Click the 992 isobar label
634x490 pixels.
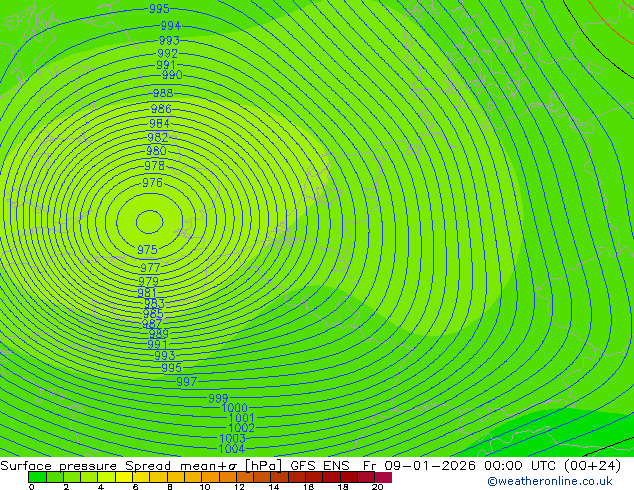pos(167,53)
